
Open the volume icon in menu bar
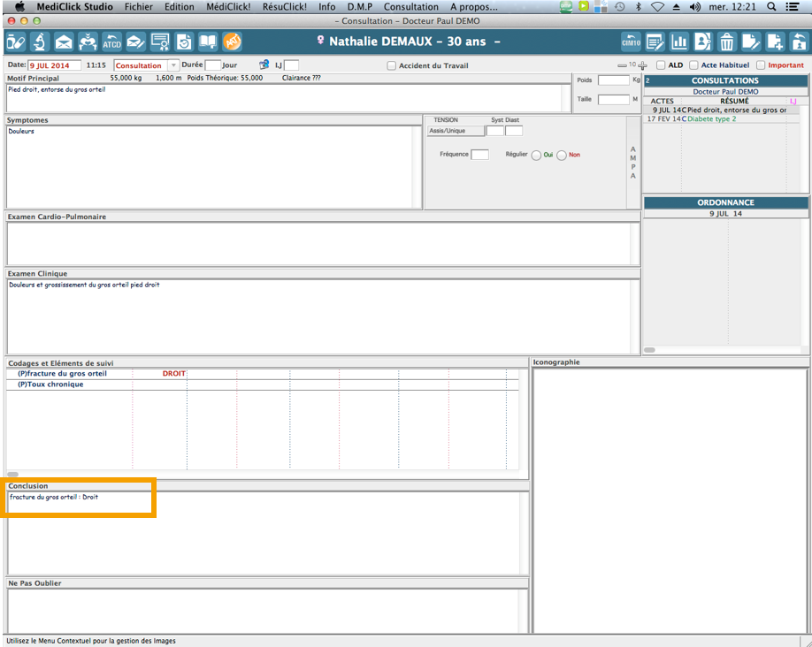coord(695,7)
